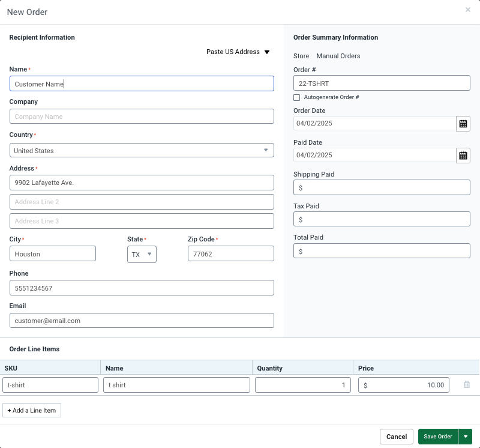Screen dimensions: 480x448
Task: Open the Order Date calendar picker
Action: tap(463, 123)
